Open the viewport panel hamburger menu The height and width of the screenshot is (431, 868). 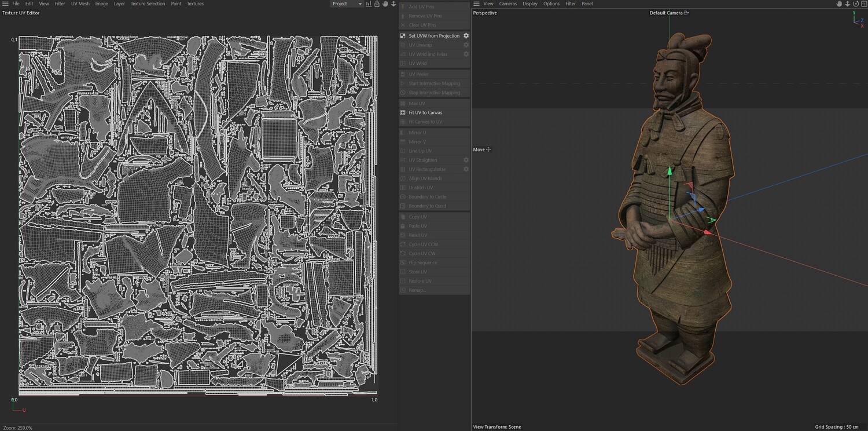pyautogui.click(x=476, y=4)
